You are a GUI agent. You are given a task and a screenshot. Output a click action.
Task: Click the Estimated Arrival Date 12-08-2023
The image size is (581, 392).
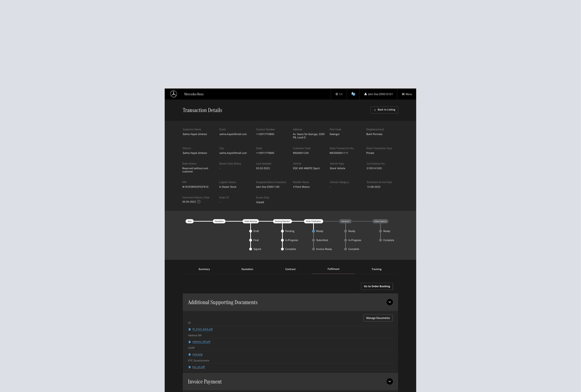pos(373,187)
